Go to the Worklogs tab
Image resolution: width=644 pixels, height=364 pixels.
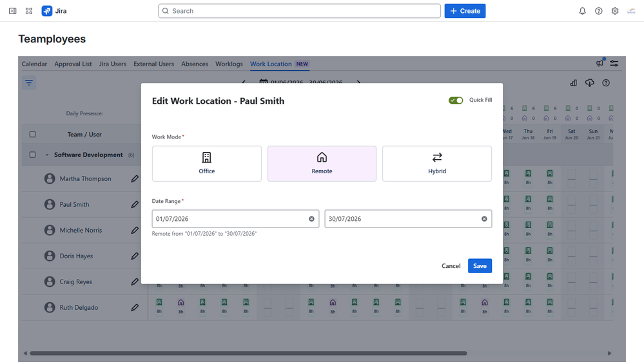[x=229, y=64]
